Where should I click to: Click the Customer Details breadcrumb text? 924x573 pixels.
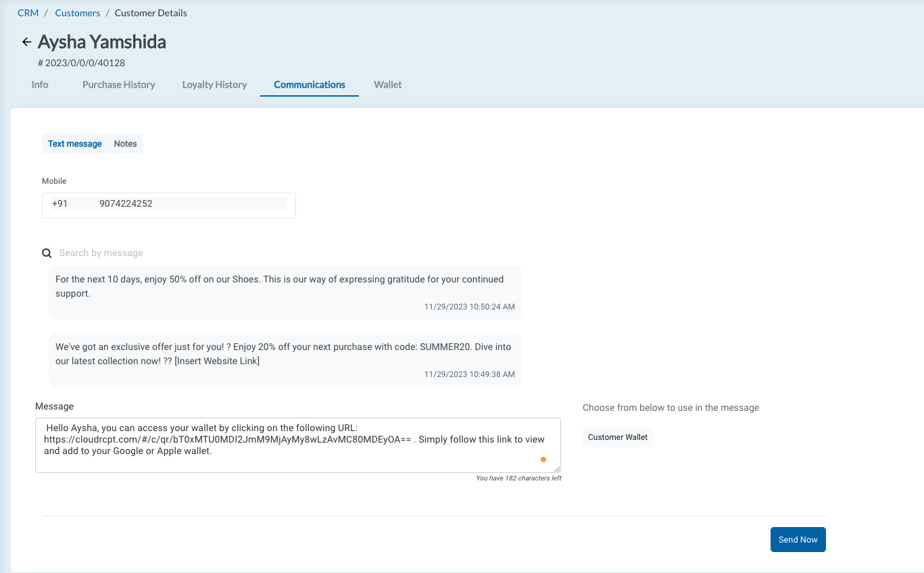(x=151, y=13)
